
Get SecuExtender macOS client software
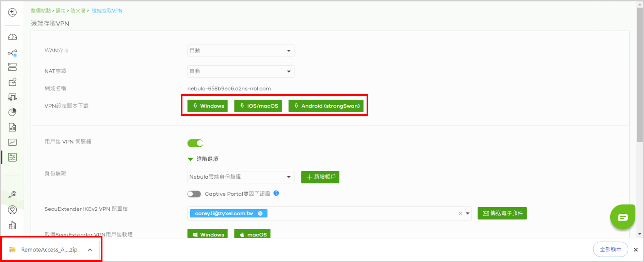[x=252, y=234]
